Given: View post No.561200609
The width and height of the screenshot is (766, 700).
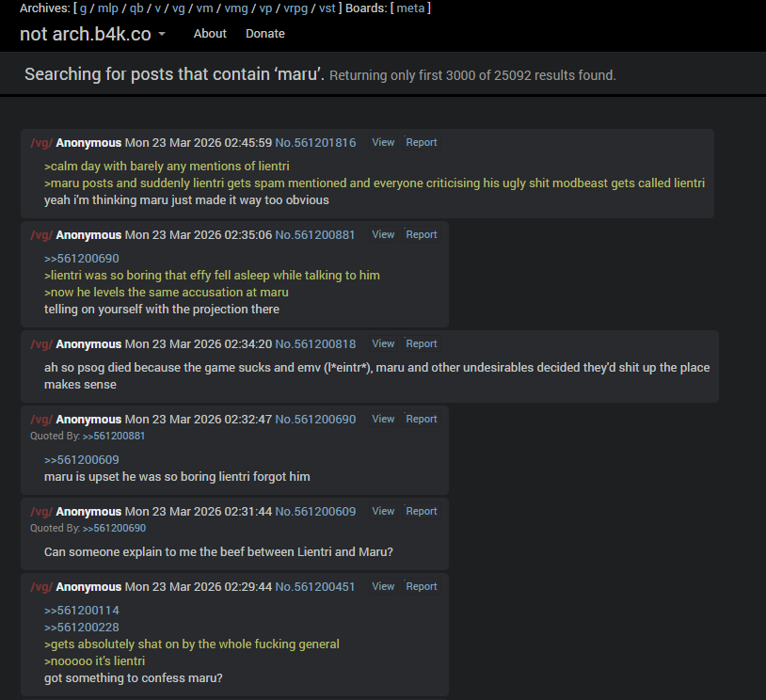Looking at the screenshot, I should (383, 511).
